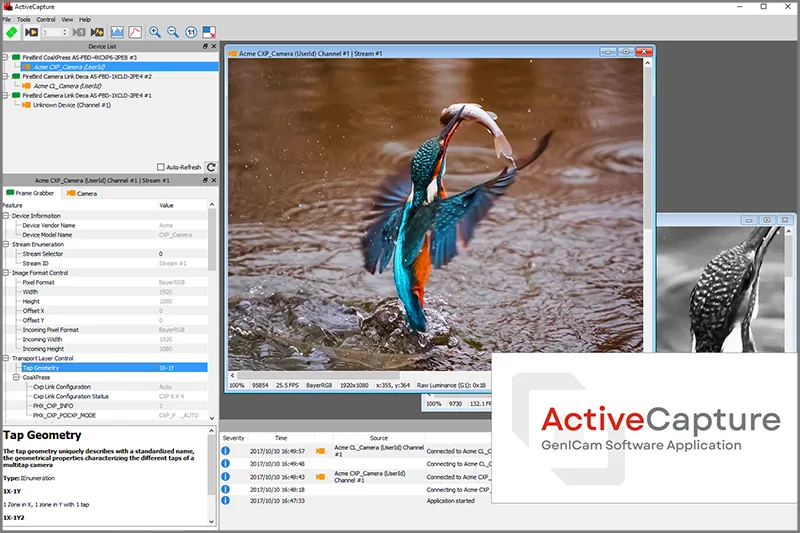
Task: Click the zoom out magnifier icon
Action: [x=173, y=32]
